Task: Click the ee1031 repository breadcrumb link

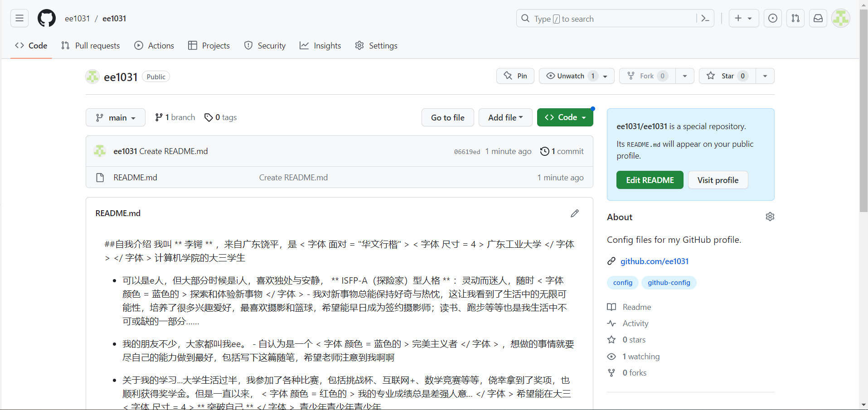Action: [114, 19]
